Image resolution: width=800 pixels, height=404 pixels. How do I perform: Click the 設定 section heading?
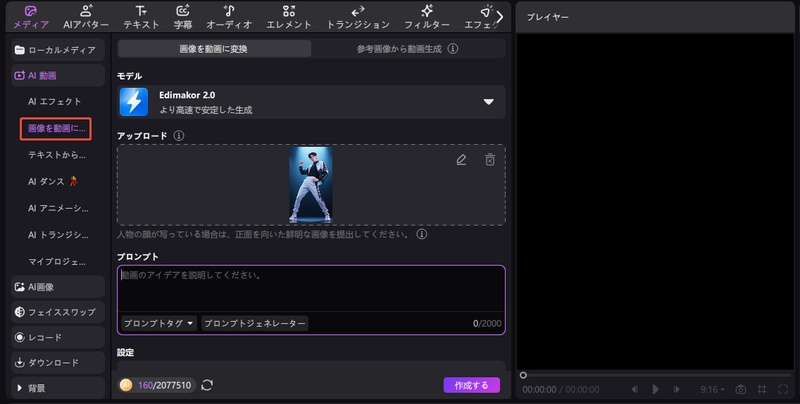click(x=126, y=352)
